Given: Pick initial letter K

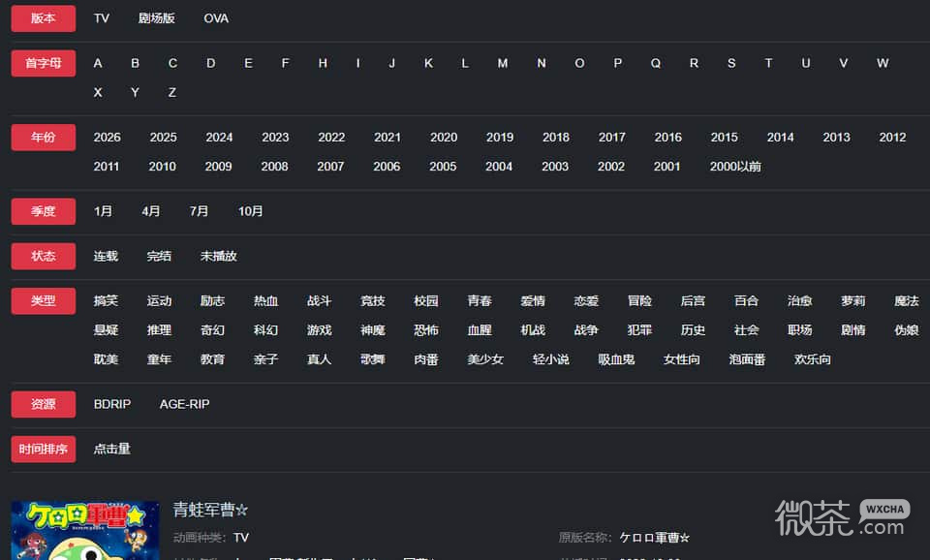Looking at the screenshot, I should (428, 63).
